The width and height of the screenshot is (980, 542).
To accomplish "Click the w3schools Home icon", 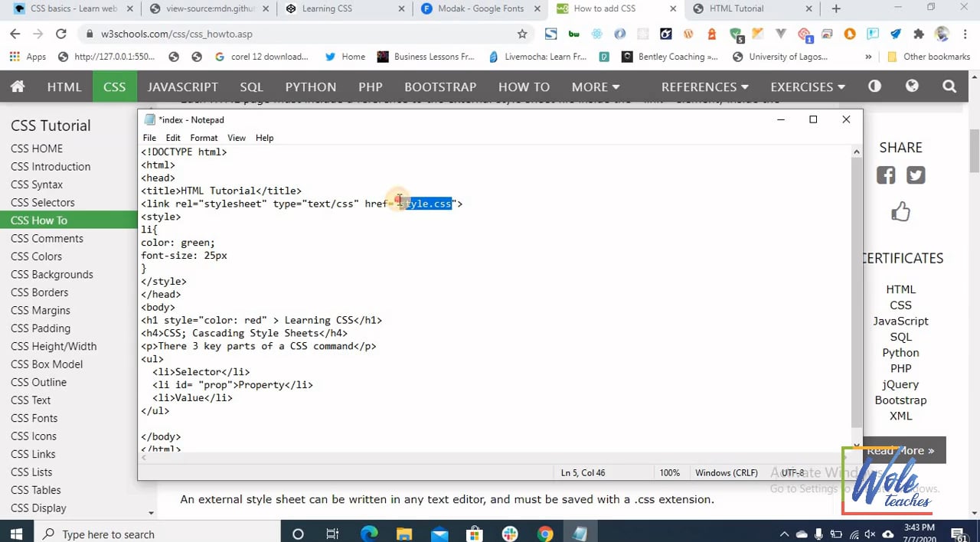I will tap(18, 87).
